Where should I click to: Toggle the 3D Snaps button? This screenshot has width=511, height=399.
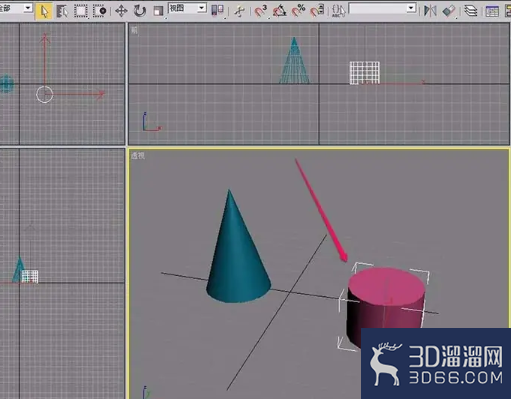click(261, 10)
